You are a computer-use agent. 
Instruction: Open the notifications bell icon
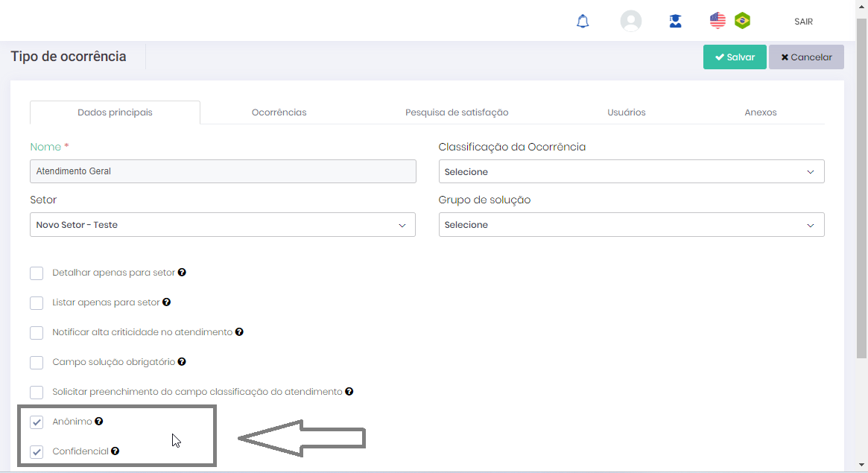(583, 22)
